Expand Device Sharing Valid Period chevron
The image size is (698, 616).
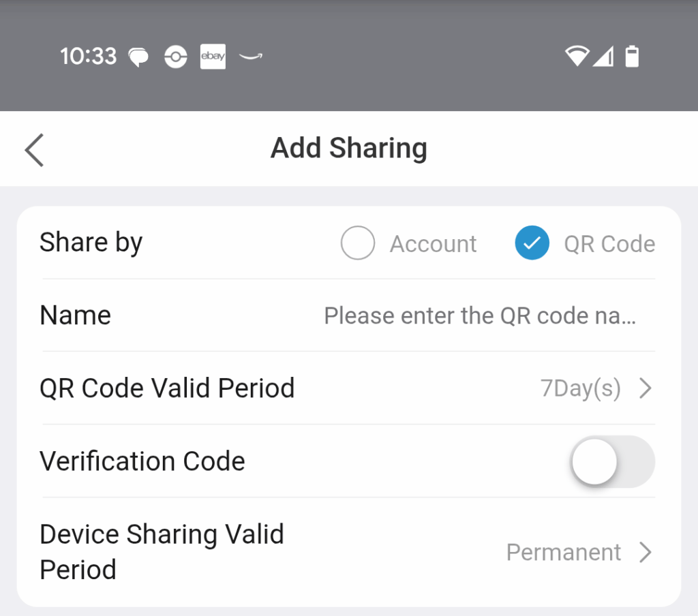[646, 552]
